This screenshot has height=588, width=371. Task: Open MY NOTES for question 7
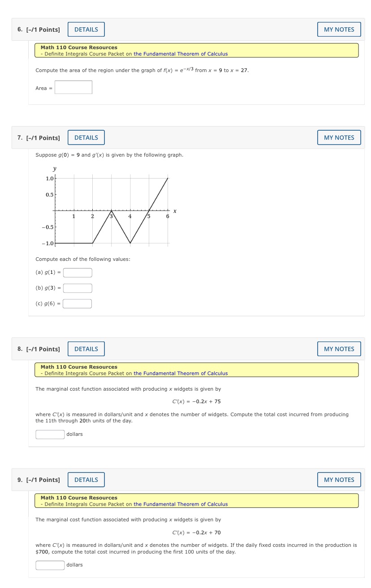pos(339,137)
